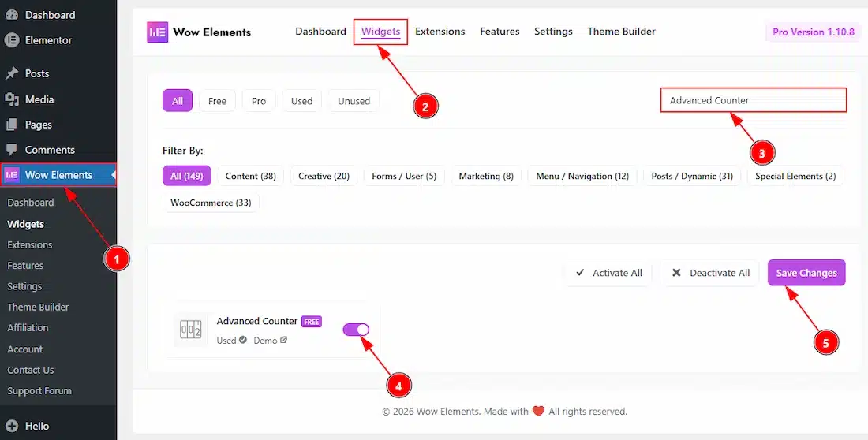Filter by WooCommerce (33) category
The height and width of the screenshot is (440, 868).
point(211,203)
